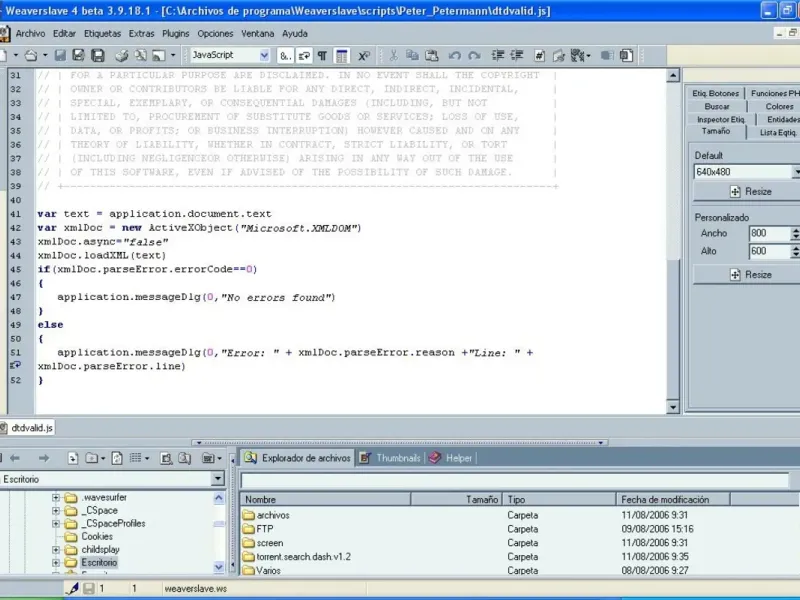
Task: Click the X² superscript toolbar icon
Action: pos(365,56)
